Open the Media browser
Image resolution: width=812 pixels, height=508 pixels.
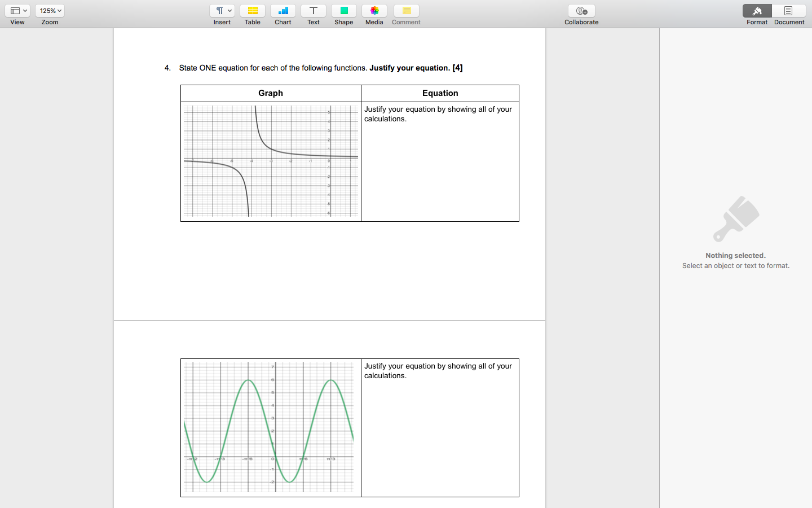(x=374, y=11)
